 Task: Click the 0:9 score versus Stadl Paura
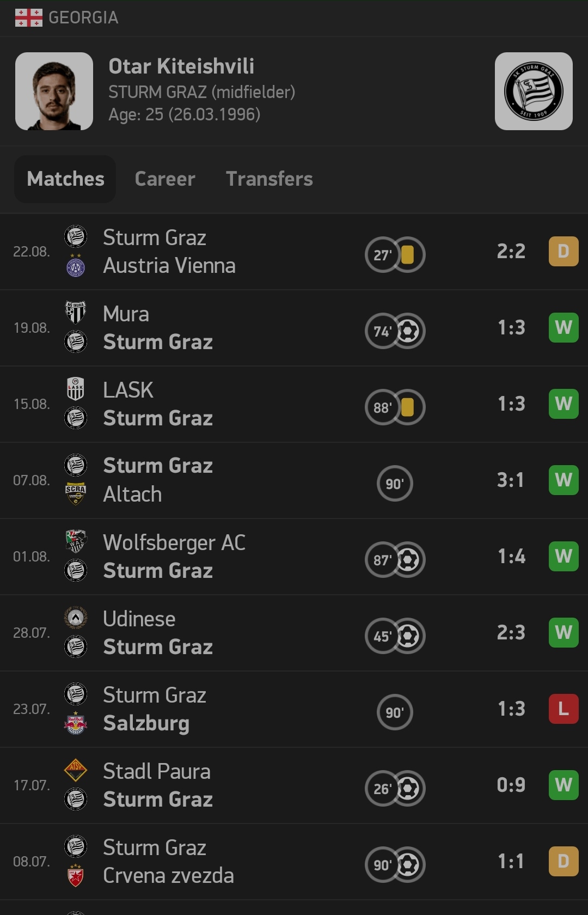(x=511, y=785)
